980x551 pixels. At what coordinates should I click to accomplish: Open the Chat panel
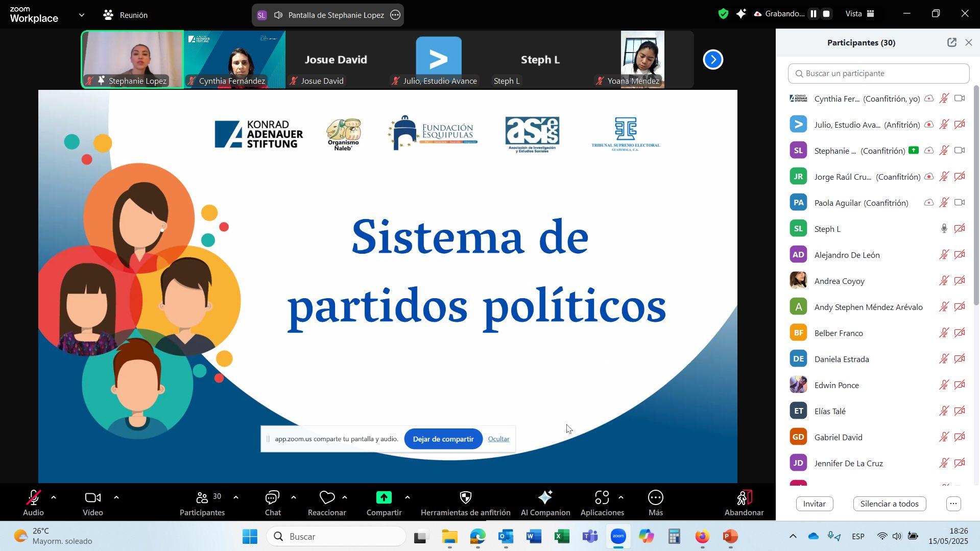[272, 498]
